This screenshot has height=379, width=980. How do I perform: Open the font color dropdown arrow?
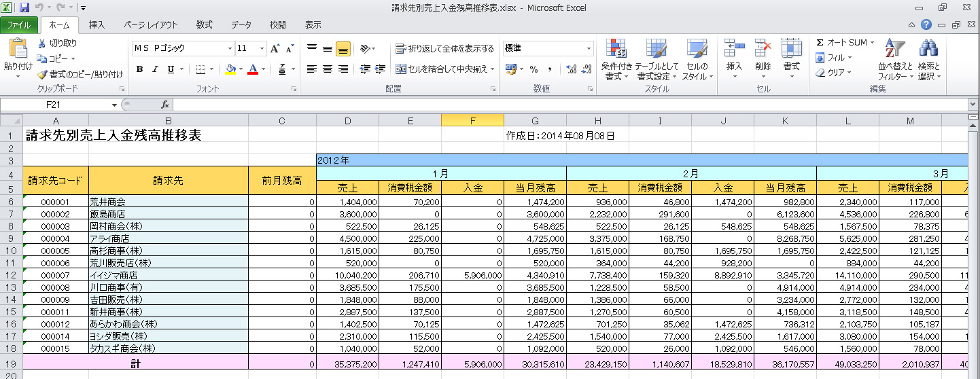(264, 69)
